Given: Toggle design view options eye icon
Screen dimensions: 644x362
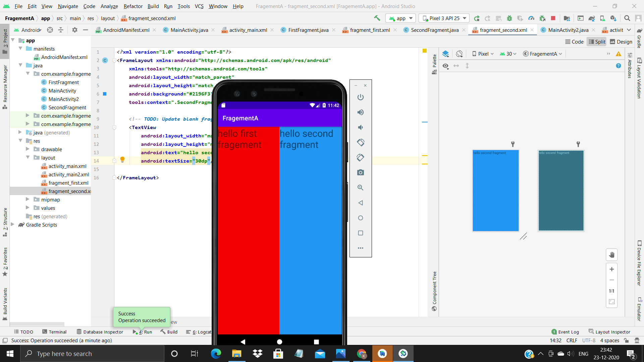Looking at the screenshot, I should 445,66.
